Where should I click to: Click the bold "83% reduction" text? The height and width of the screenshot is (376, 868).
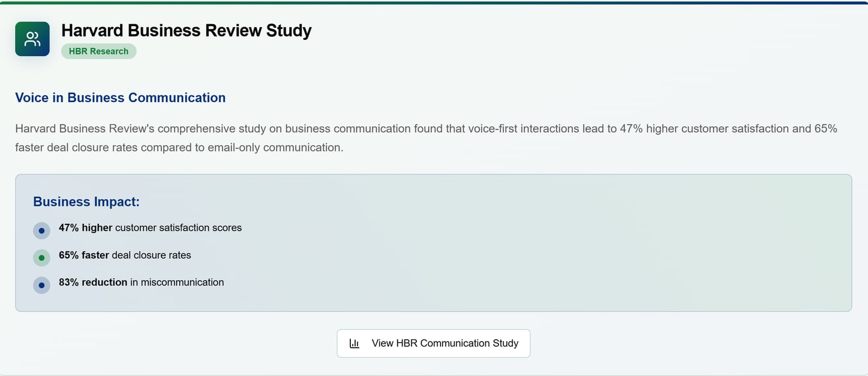93,282
